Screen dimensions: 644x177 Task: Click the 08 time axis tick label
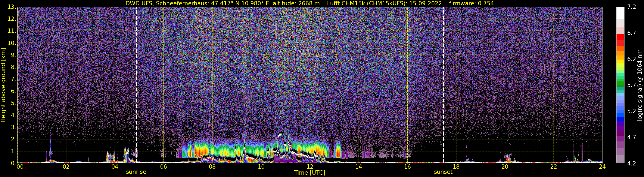pos(212,167)
